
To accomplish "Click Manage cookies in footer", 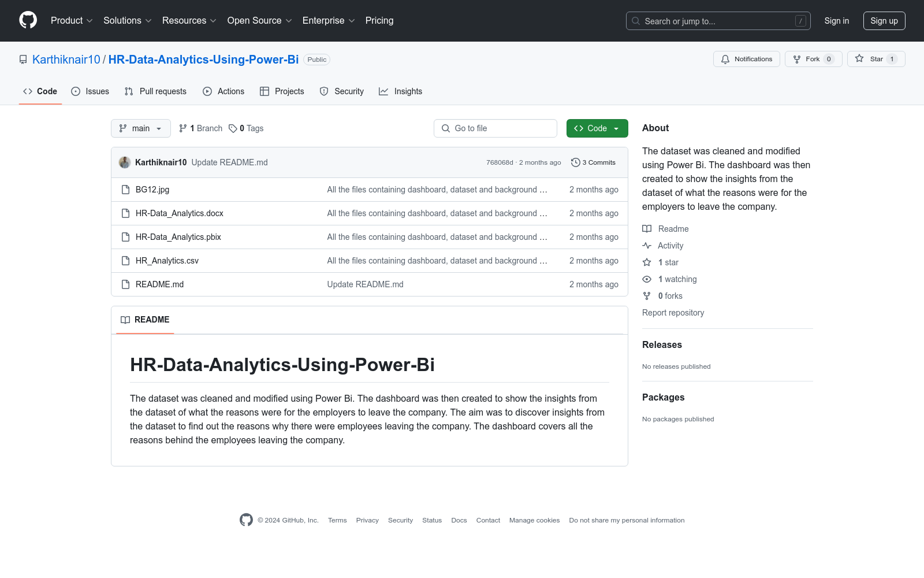I will tap(535, 520).
